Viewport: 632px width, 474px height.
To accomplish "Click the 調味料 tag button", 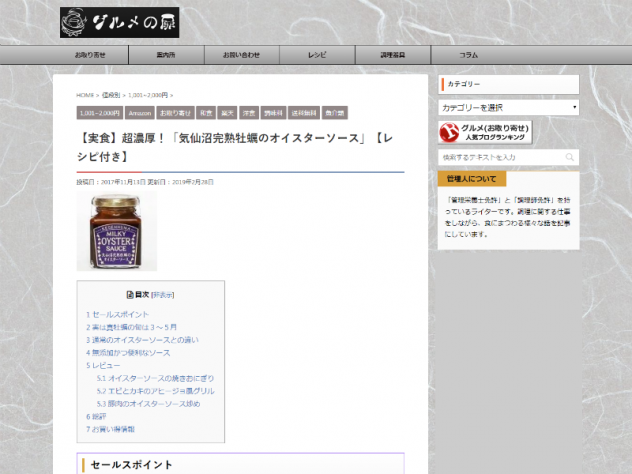I will click(x=273, y=113).
